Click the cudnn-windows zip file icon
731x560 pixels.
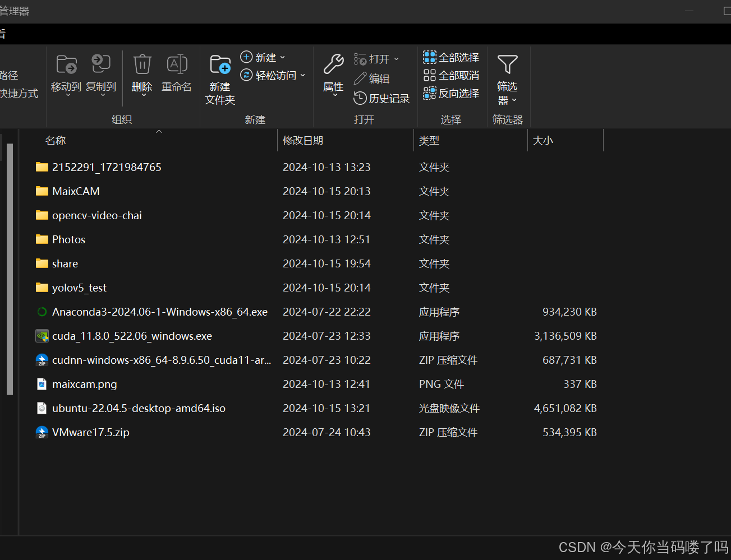(x=42, y=360)
